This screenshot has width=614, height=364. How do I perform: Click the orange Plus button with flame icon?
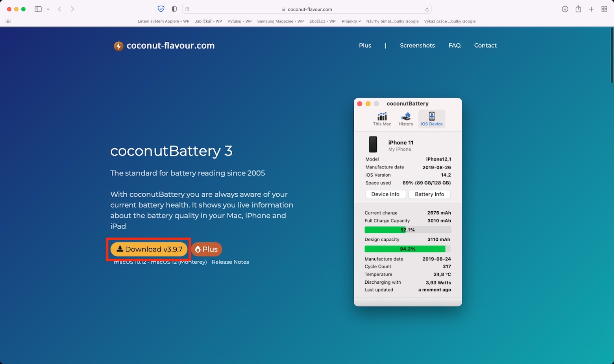click(x=207, y=249)
